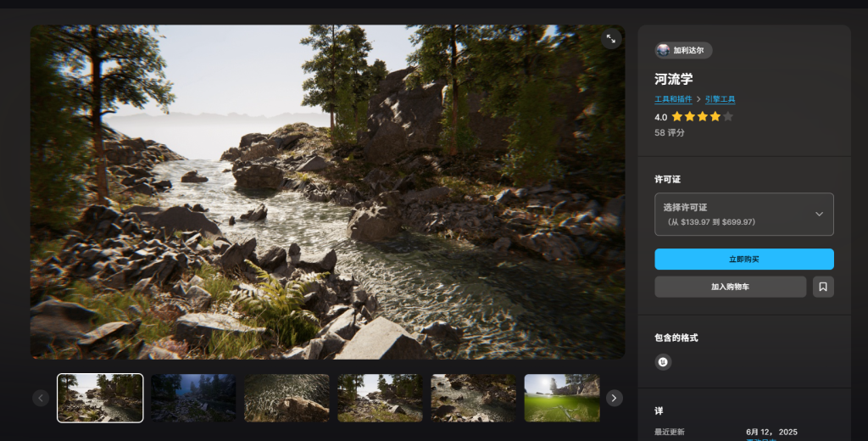Click the bookmark save icon
This screenshot has height=441, width=868.
point(823,287)
